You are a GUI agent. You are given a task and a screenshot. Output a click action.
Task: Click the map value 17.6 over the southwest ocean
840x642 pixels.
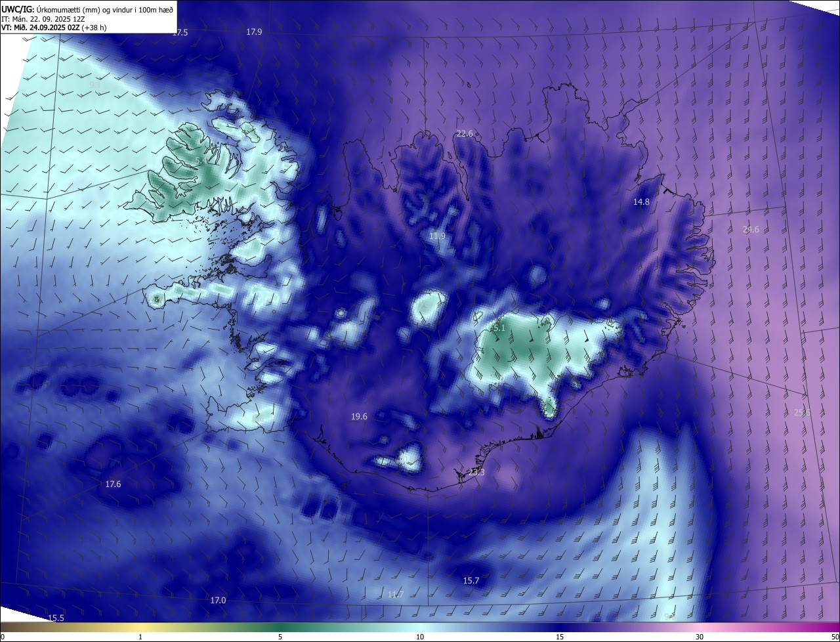(x=113, y=484)
